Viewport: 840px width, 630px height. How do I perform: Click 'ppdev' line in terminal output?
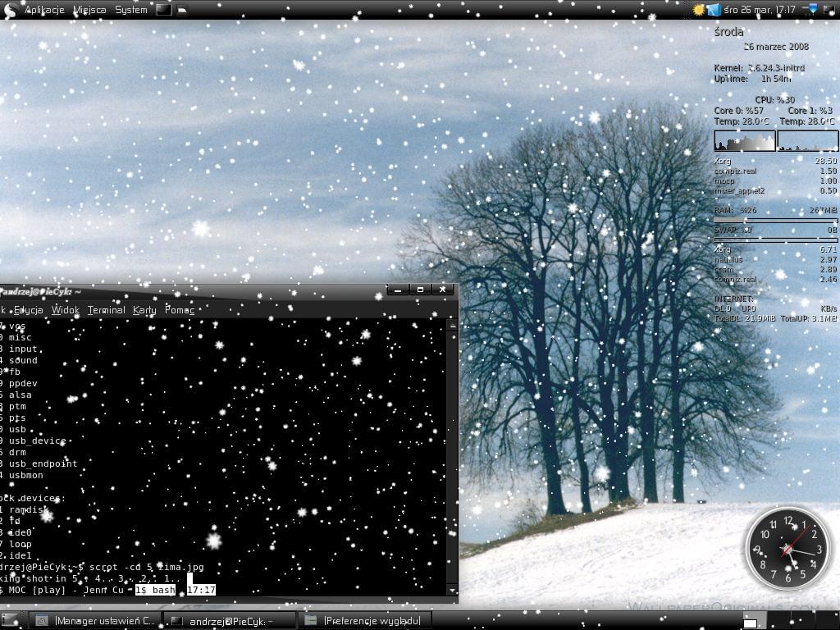pyautogui.click(x=23, y=384)
